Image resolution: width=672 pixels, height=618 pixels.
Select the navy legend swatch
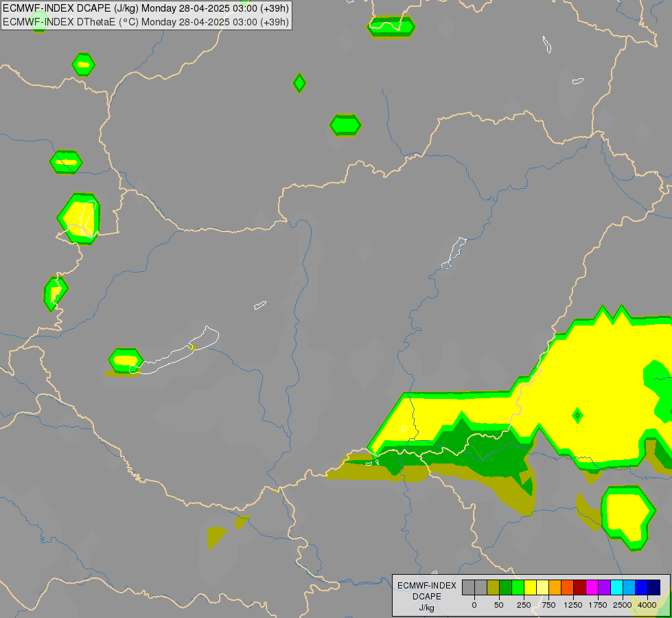(x=654, y=588)
